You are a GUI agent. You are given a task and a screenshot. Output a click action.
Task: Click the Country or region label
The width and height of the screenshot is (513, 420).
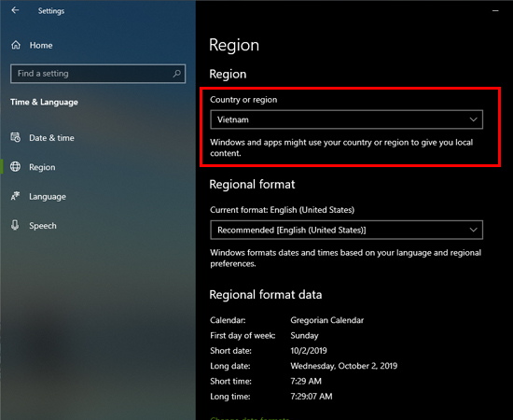click(243, 100)
